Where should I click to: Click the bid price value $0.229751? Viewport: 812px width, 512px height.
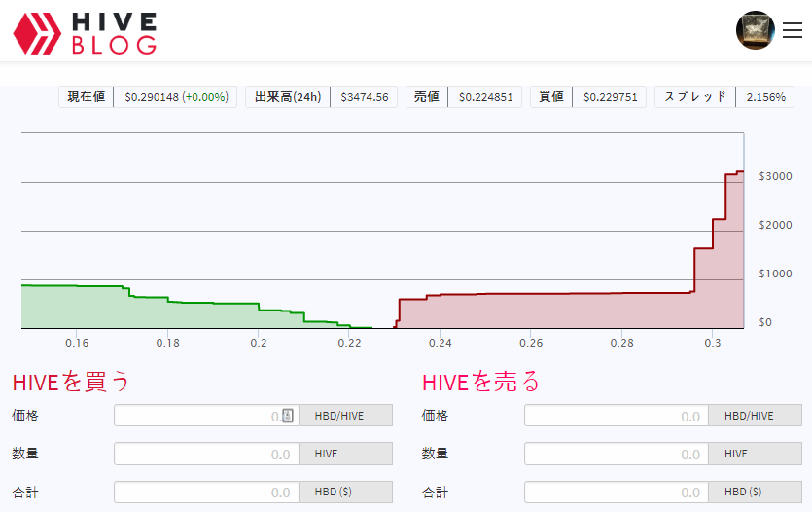(x=610, y=97)
